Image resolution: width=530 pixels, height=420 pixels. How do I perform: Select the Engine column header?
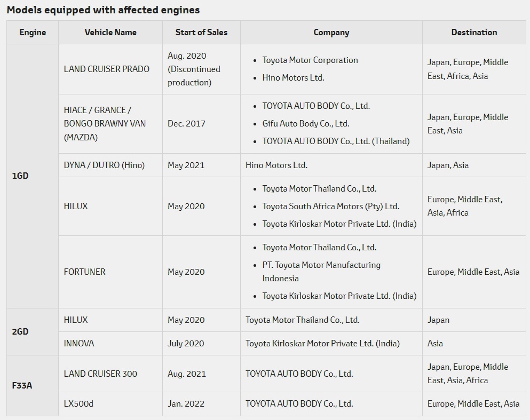(33, 33)
